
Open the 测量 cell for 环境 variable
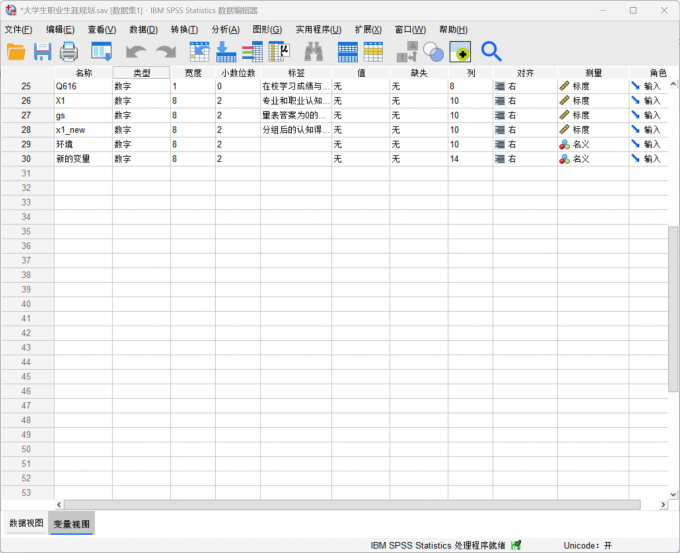coord(592,145)
